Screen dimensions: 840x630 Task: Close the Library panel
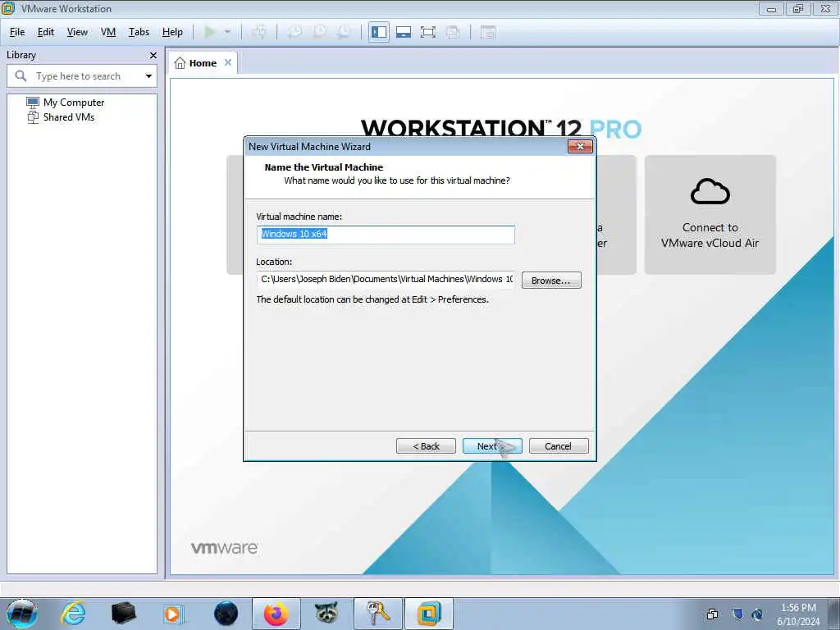click(153, 55)
